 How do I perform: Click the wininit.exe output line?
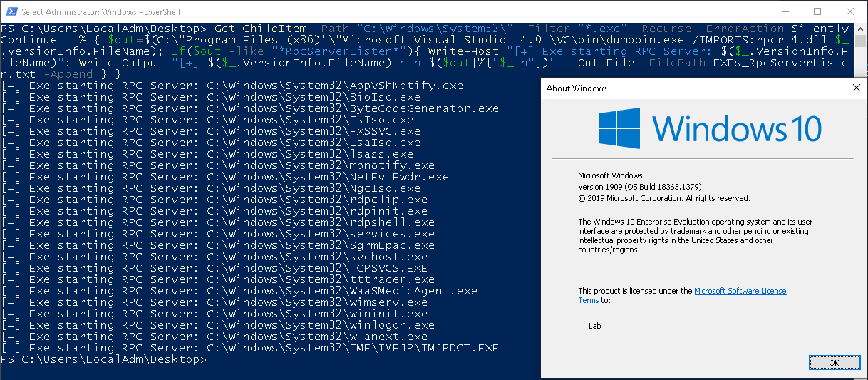pos(215,314)
